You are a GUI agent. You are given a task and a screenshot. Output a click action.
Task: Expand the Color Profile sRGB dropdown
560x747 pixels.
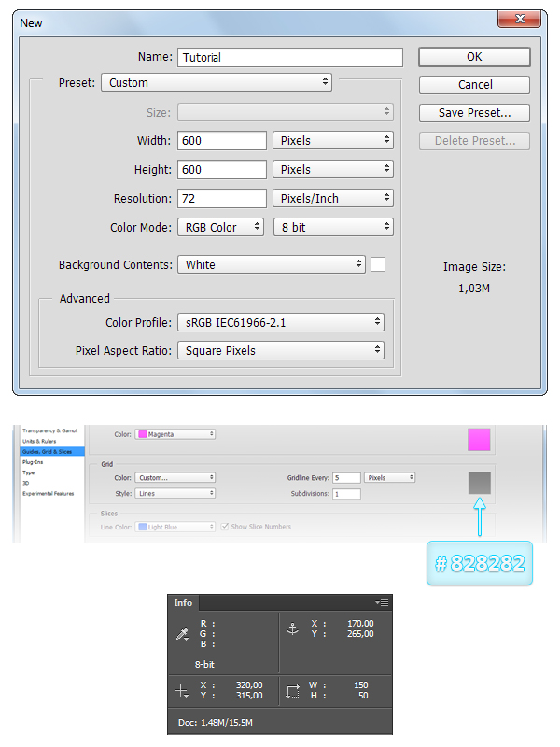pos(280,322)
